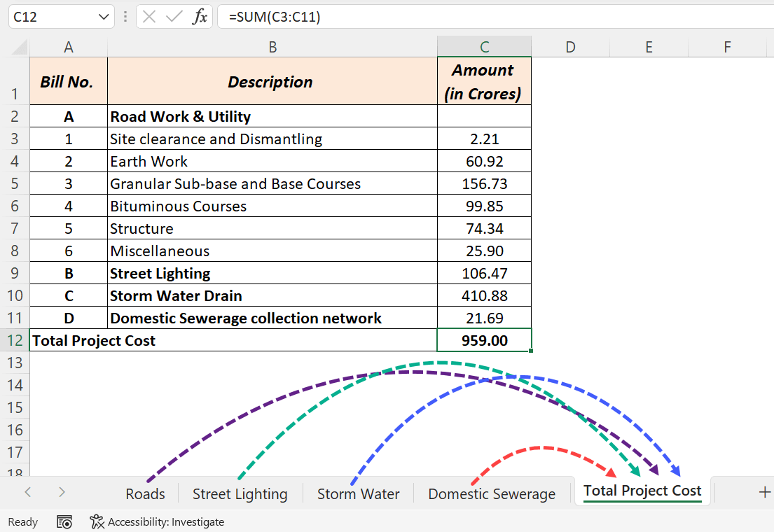Open the Domestic Sewerage sheet
774x532 pixels.
(491, 493)
